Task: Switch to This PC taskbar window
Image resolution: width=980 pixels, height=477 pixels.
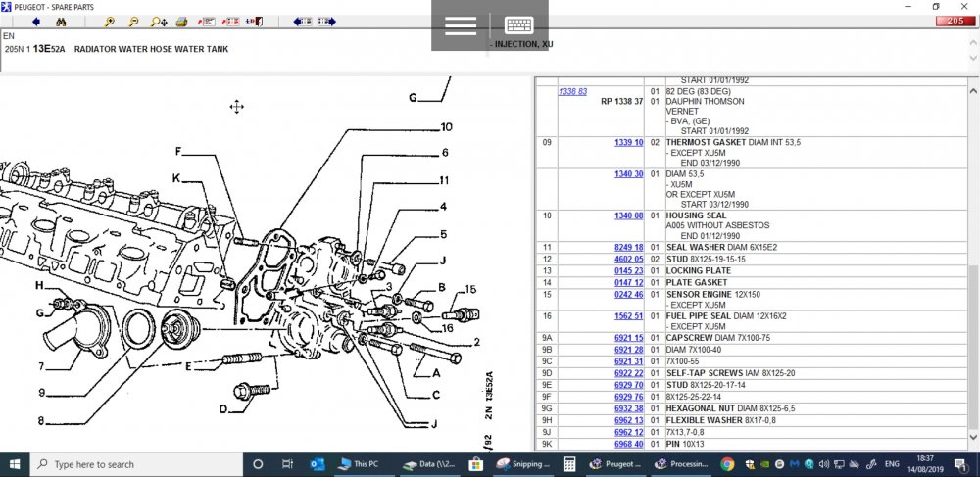Action: [x=364, y=464]
